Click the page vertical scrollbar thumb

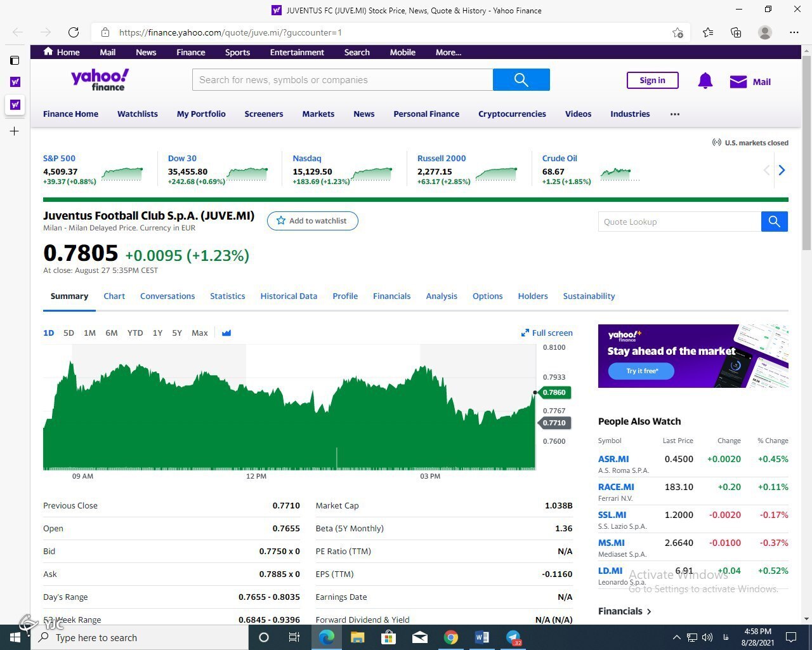click(806, 152)
